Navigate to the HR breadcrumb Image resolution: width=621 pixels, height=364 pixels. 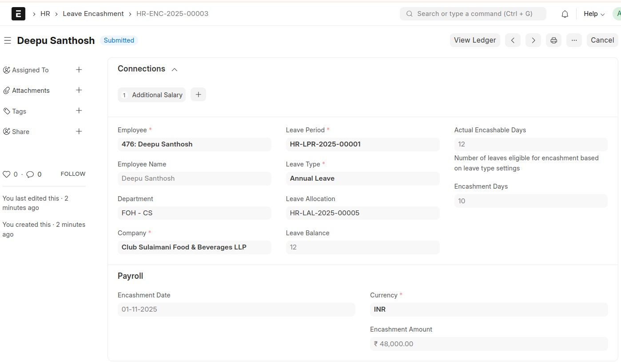(45, 14)
